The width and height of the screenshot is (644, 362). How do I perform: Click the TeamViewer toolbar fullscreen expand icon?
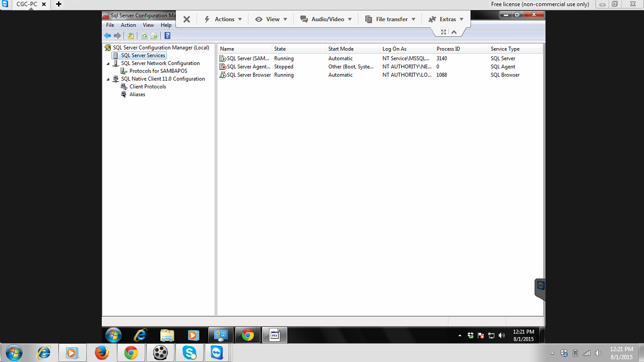444,32
